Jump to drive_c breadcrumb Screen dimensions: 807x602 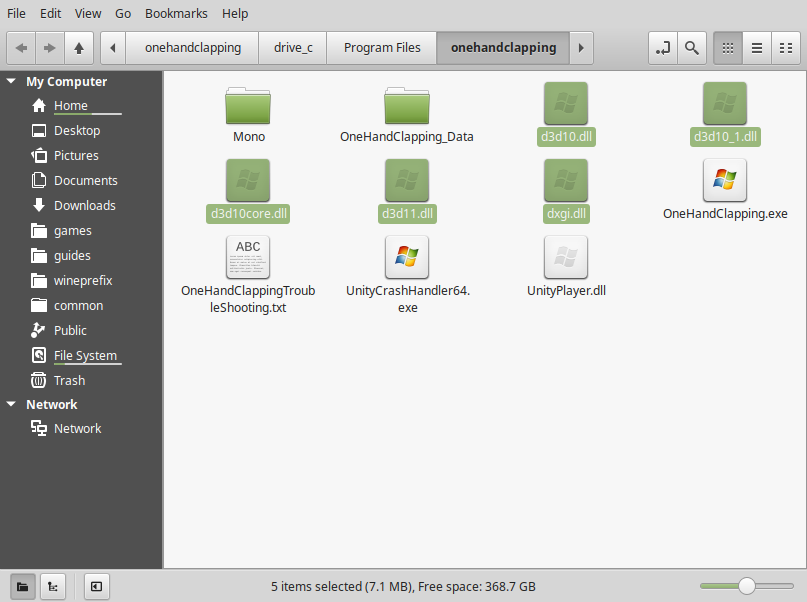(293, 48)
